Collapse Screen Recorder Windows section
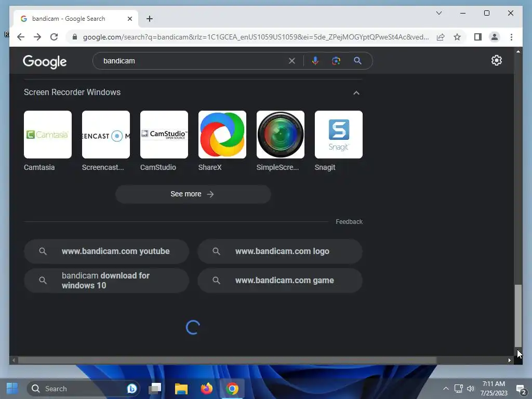The image size is (532, 399). coord(356,92)
